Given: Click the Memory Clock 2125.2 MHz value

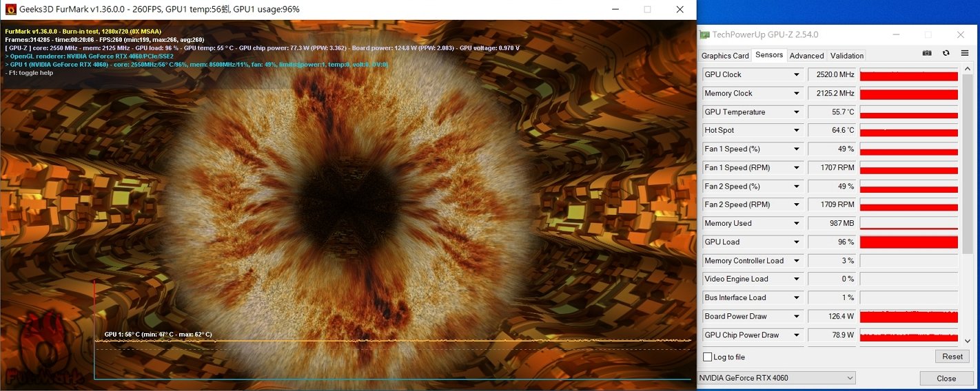Looking at the screenshot, I should coord(833,93).
